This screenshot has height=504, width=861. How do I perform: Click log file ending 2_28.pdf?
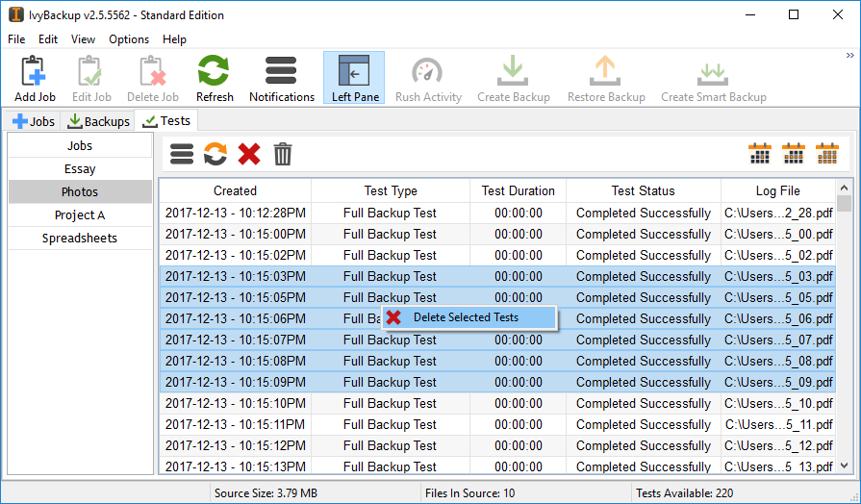[x=778, y=213]
